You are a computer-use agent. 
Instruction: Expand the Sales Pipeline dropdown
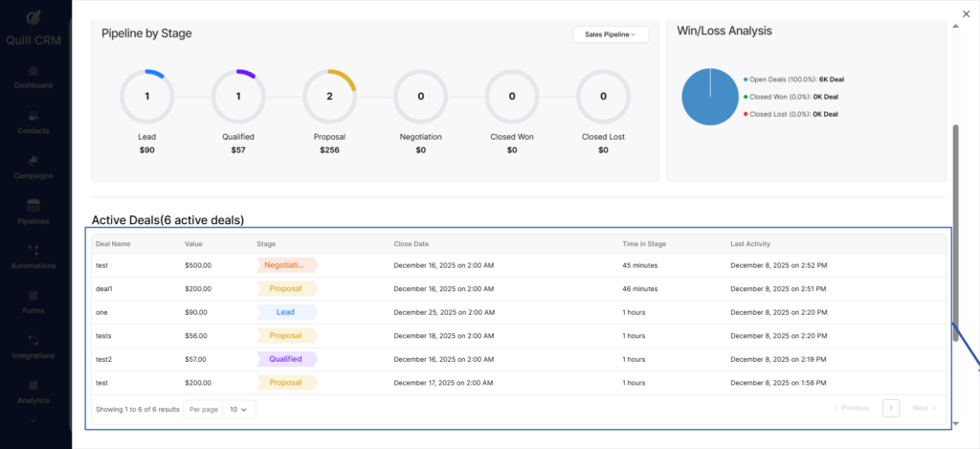pyautogui.click(x=611, y=34)
